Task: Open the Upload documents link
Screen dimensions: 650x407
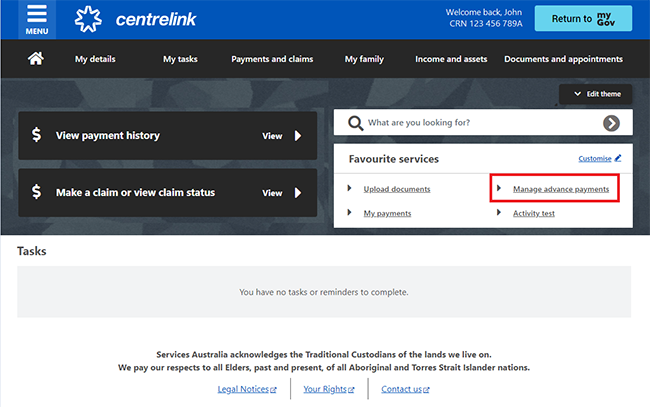Action: click(x=396, y=189)
